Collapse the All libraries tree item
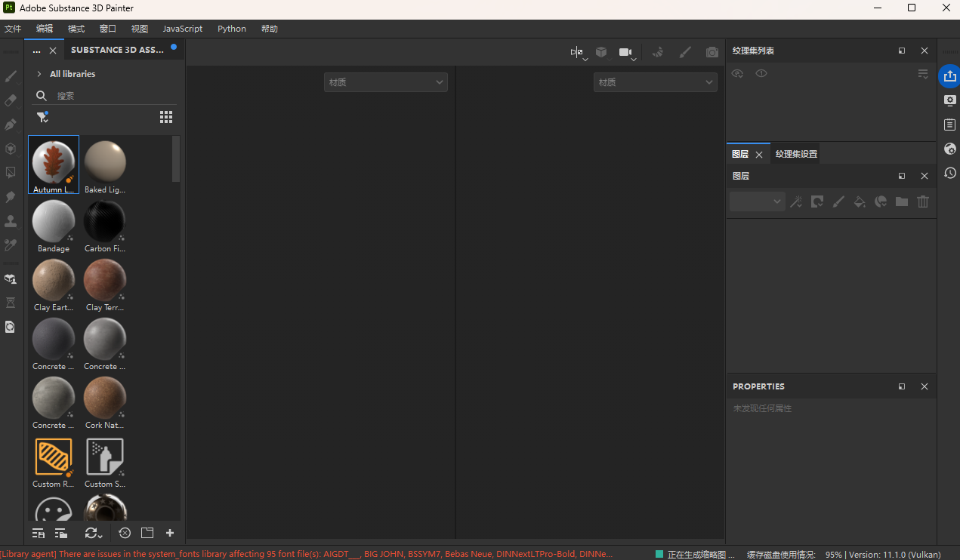The image size is (960, 560). [39, 73]
